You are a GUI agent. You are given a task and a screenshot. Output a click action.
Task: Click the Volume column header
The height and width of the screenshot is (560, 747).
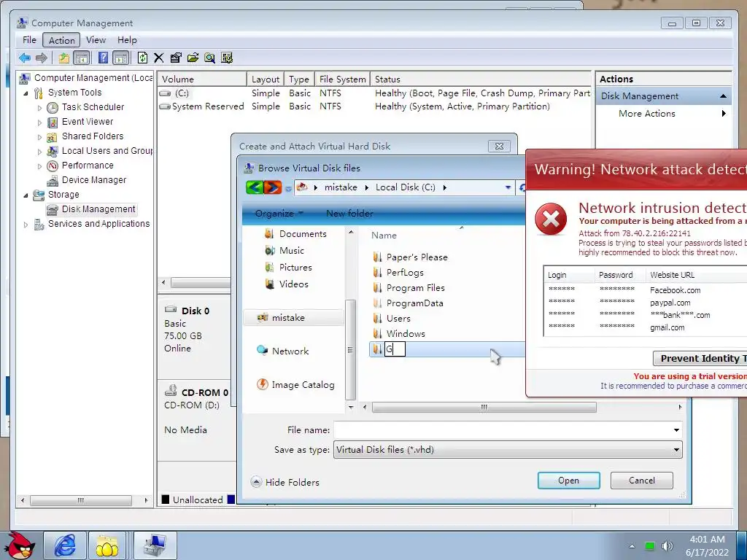[x=202, y=79]
